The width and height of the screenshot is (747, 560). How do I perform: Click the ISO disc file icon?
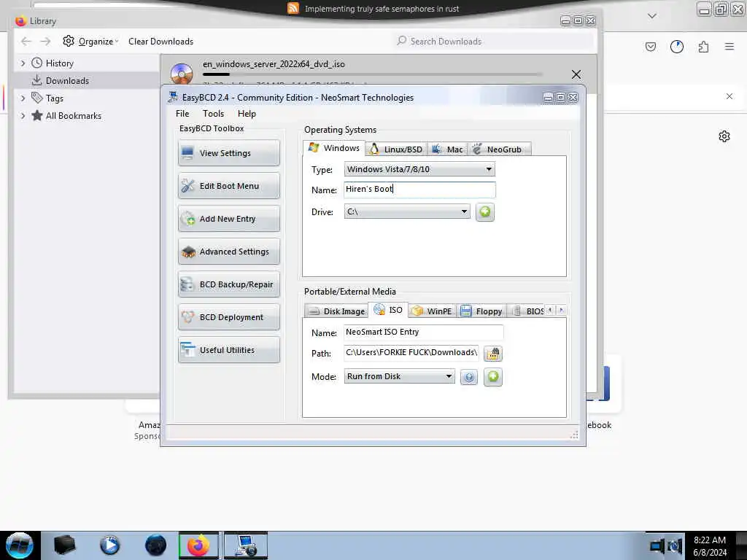[x=182, y=74]
